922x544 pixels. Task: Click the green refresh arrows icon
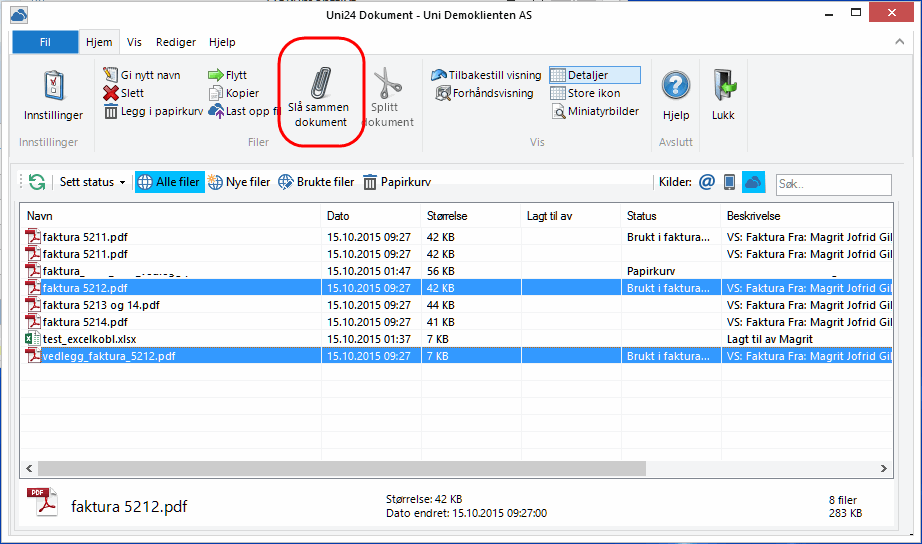(x=37, y=182)
